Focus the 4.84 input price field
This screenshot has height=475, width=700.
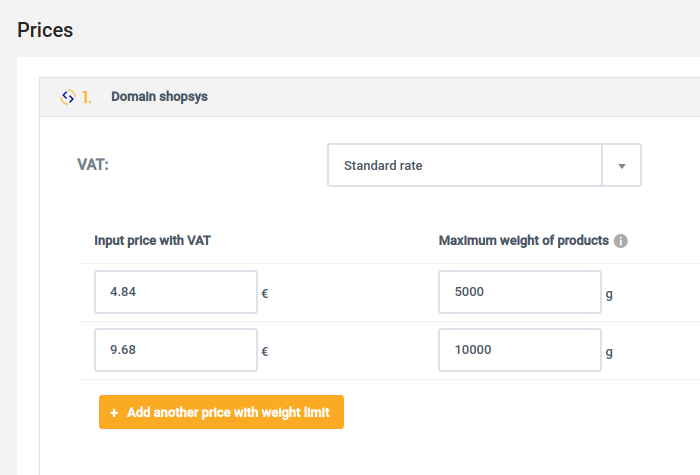(176, 292)
